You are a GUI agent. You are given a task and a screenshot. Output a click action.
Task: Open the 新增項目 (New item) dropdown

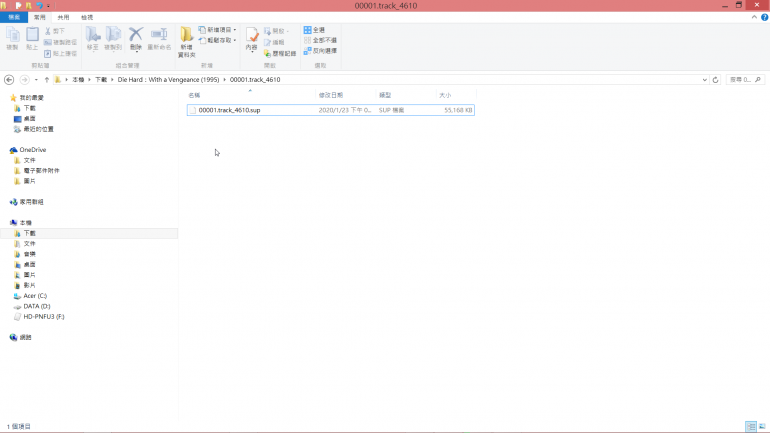point(218,30)
